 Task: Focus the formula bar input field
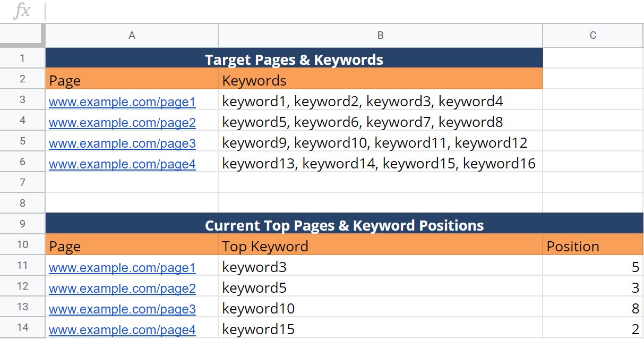coord(345,11)
